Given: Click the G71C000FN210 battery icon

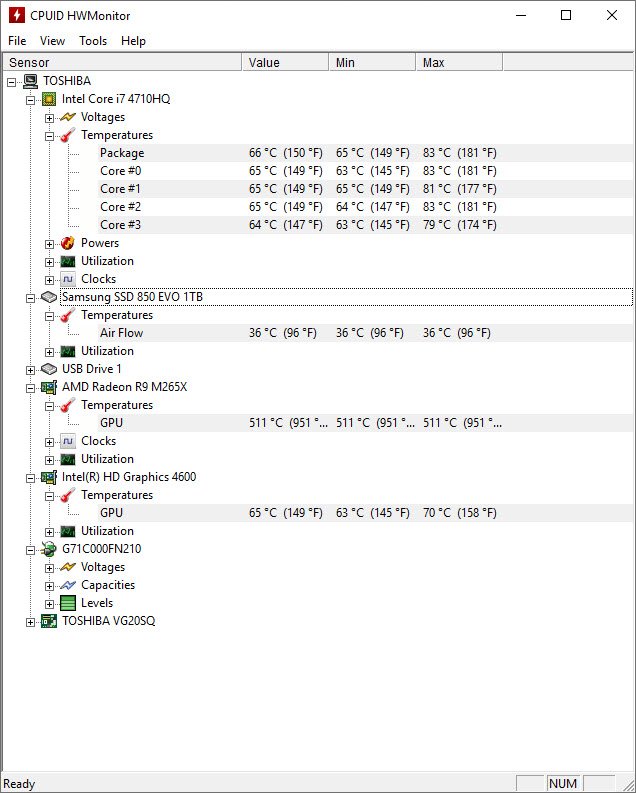Looking at the screenshot, I should point(49,549).
